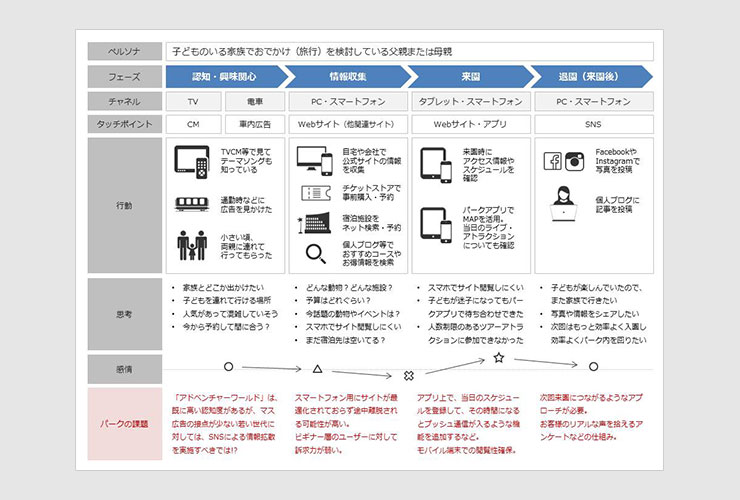Image resolution: width=740 pixels, height=500 pixels.
Task: Click the text 今から予約して間に合う？
Action: tap(227, 327)
